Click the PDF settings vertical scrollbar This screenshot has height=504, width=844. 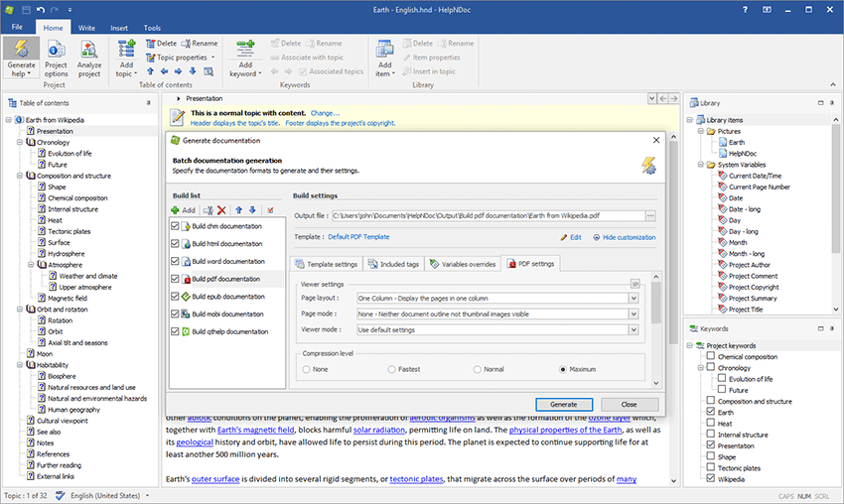(x=654, y=317)
